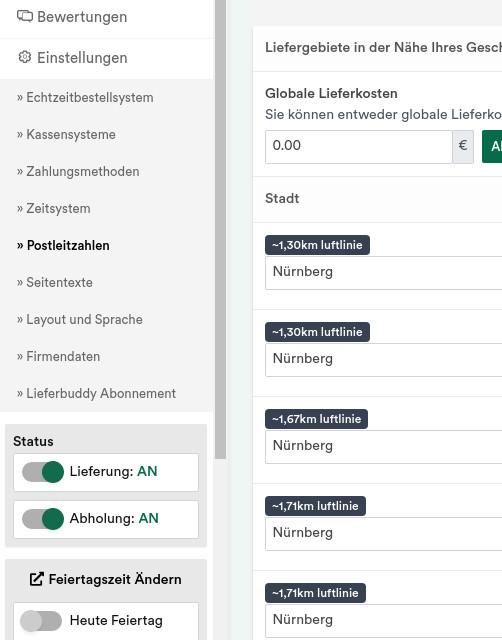Viewport: 502px width, 640px height.
Task: Click the sidebar vertical scrollbar
Action: (220, 229)
